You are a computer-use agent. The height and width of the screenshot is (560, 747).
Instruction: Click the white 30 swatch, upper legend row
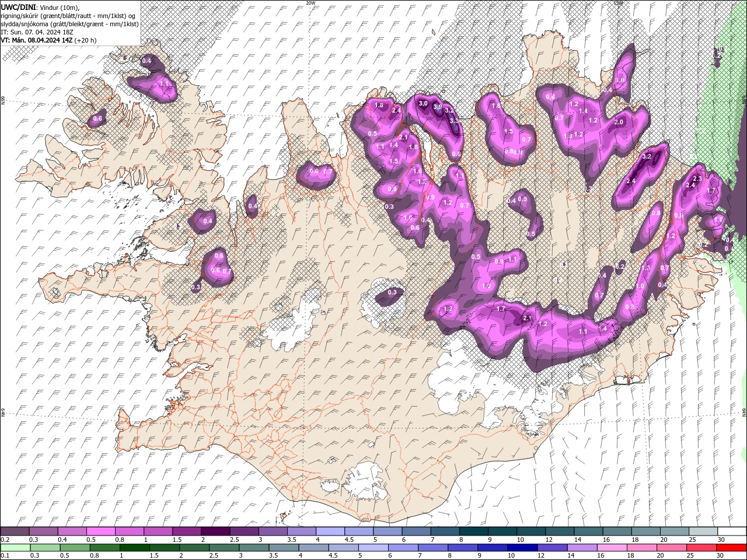click(732, 531)
